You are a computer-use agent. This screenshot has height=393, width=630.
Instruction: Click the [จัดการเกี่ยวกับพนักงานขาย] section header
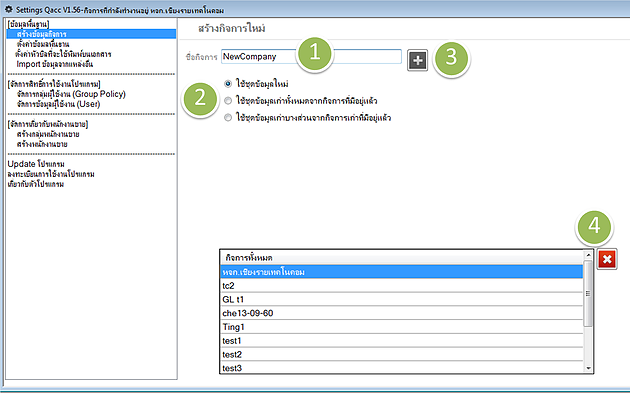tap(48, 124)
